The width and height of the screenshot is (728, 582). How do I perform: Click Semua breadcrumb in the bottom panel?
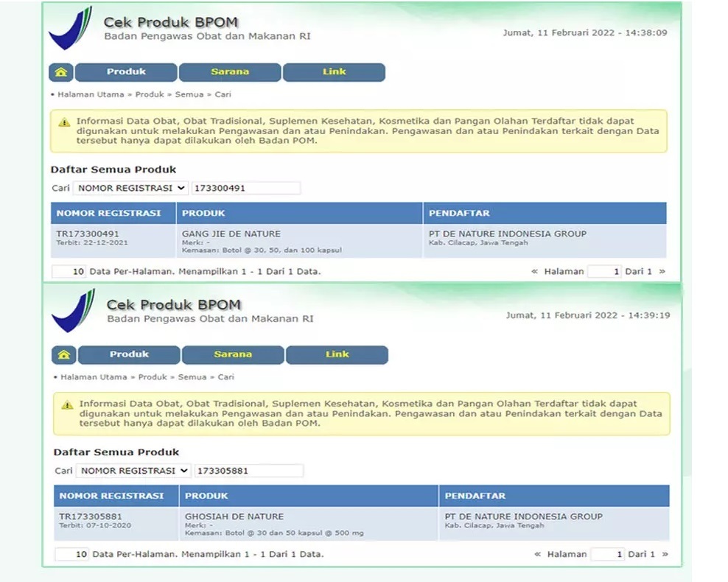(x=192, y=377)
